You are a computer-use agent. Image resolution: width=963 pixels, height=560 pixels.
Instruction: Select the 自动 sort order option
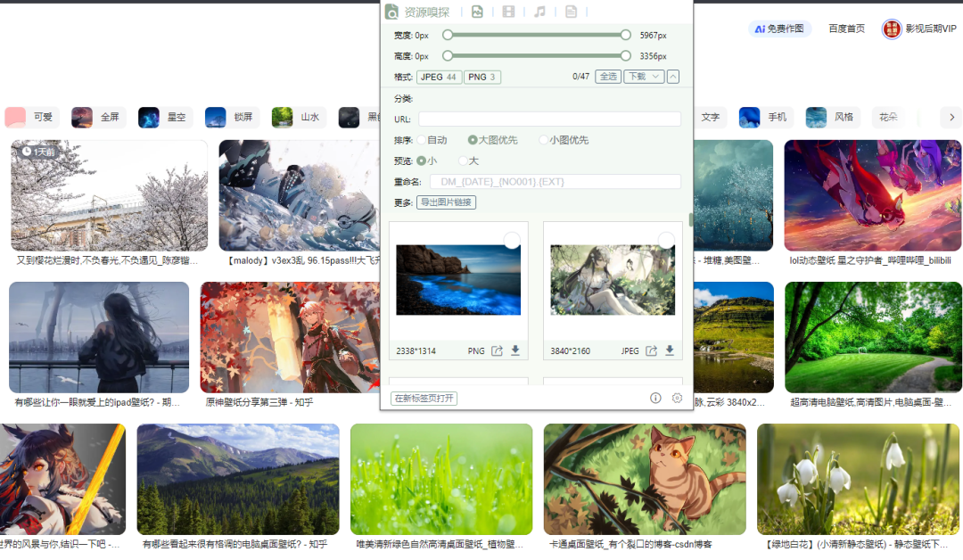422,140
